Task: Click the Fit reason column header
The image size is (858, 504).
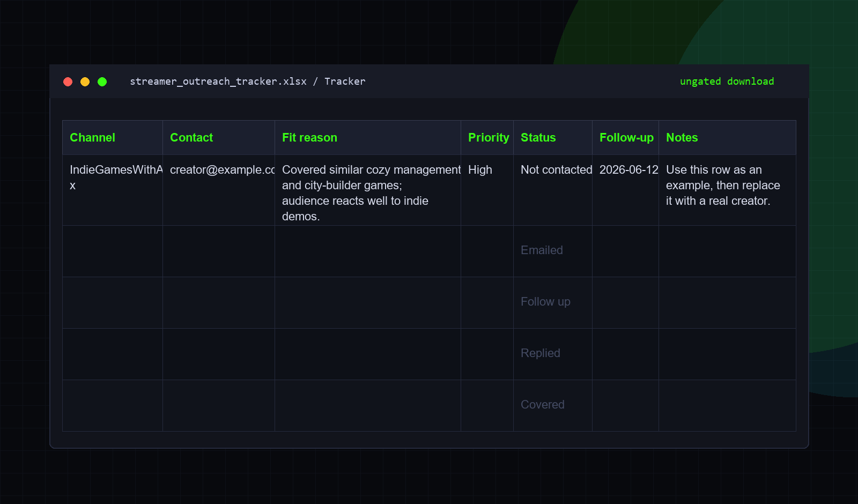Action: coord(368,138)
